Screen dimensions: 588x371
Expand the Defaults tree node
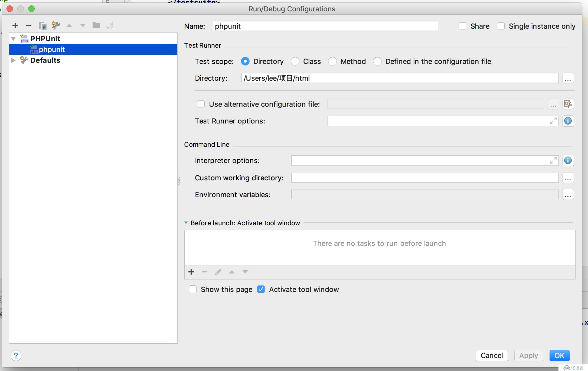pyautogui.click(x=13, y=60)
